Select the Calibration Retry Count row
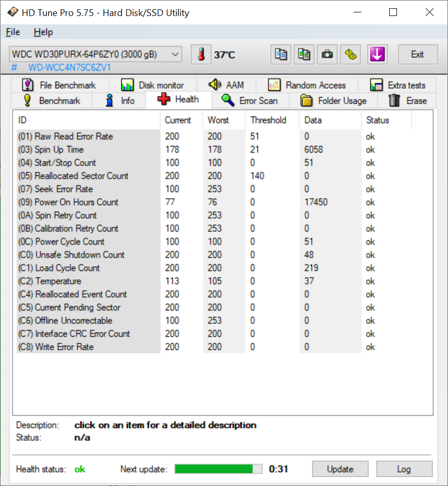Image resolution: width=448 pixels, height=486 pixels. (214, 229)
